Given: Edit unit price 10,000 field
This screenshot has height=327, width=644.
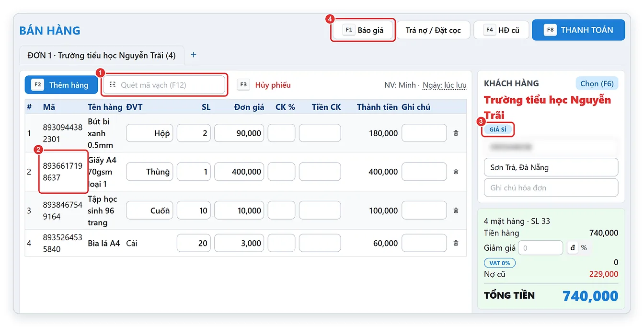Looking at the screenshot, I should point(239,210).
